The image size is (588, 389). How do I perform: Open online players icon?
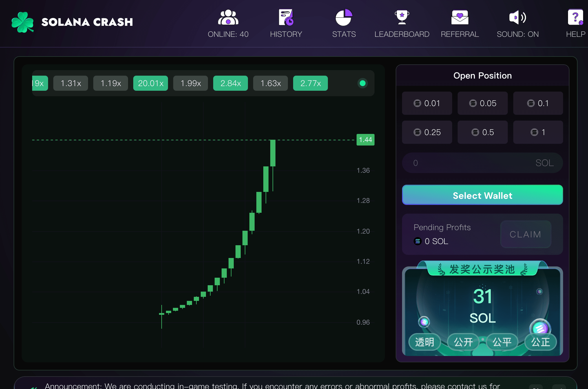[228, 17]
